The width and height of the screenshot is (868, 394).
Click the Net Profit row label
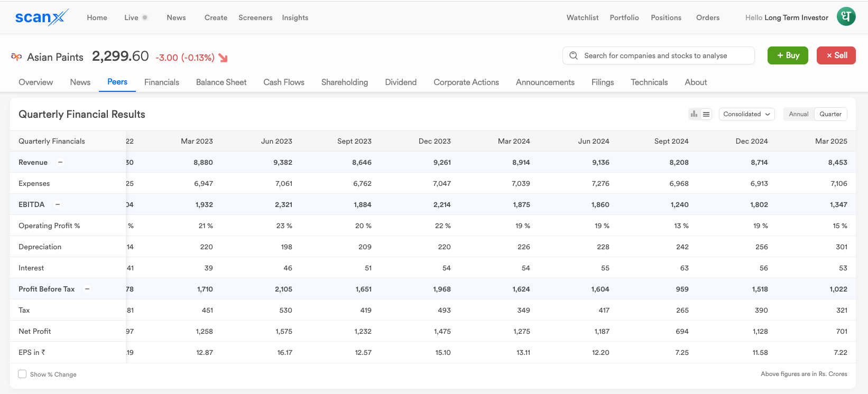[x=35, y=331]
